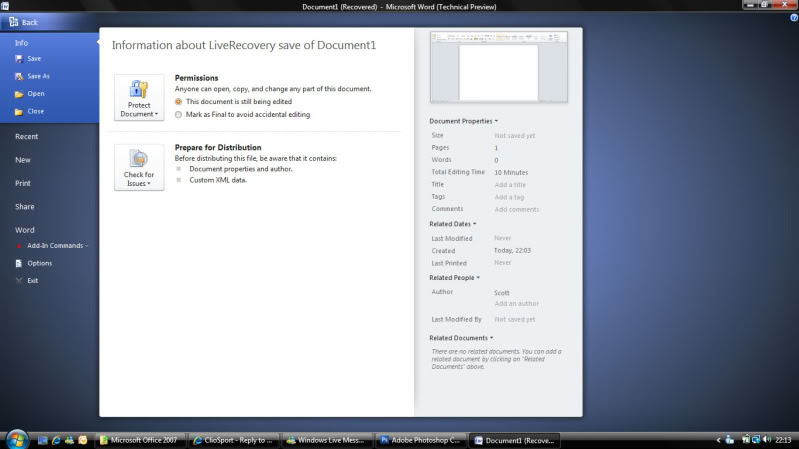This screenshot has width=799, height=449.
Task: Launch Internet Explorer from quick launch
Action: 56,440
